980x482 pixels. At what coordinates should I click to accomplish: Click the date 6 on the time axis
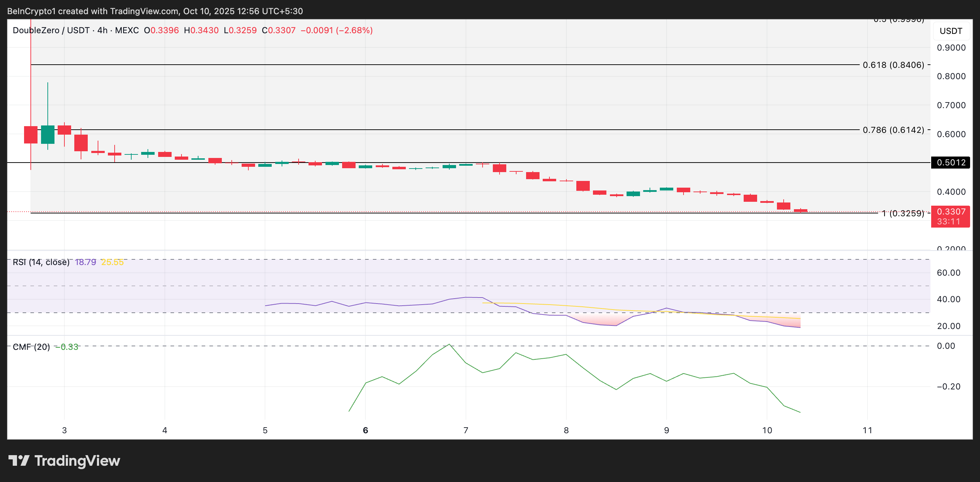365,430
